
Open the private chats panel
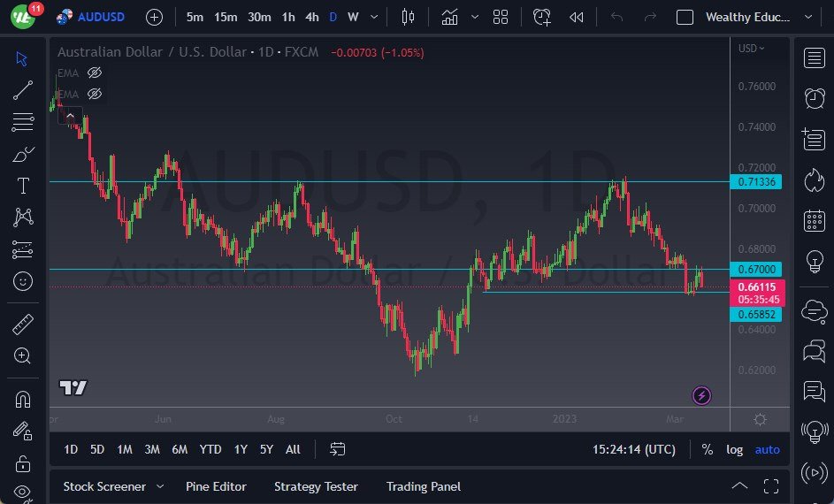coord(815,351)
